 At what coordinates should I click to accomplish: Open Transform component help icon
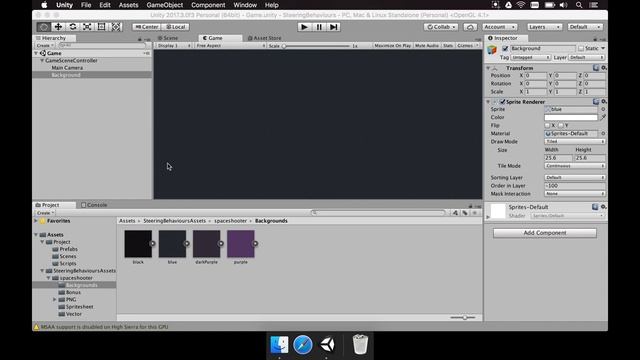[596, 68]
